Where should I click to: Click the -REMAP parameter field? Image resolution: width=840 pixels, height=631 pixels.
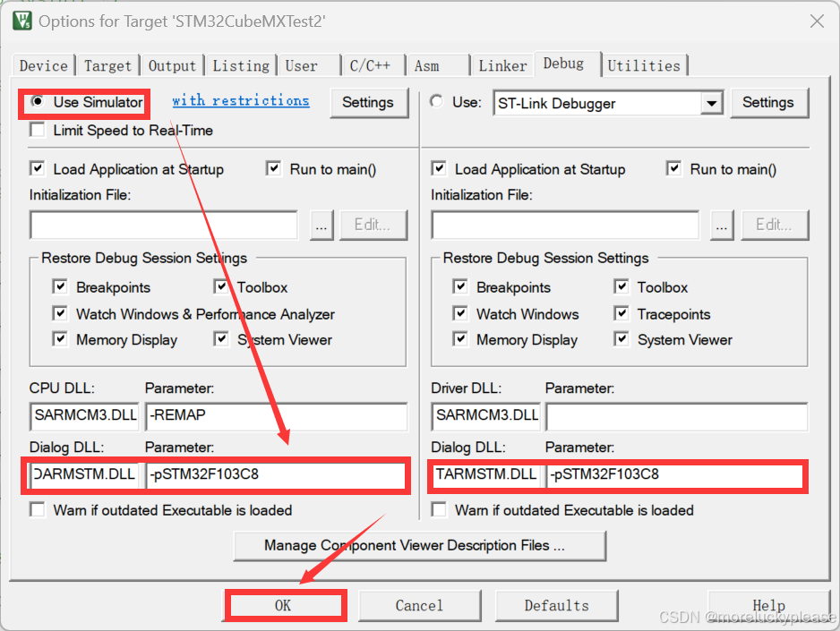tap(277, 416)
